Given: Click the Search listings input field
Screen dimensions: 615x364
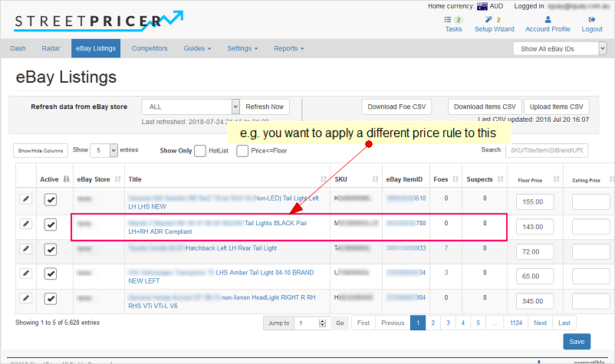Looking at the screenshot, I should tap(546, 150).
